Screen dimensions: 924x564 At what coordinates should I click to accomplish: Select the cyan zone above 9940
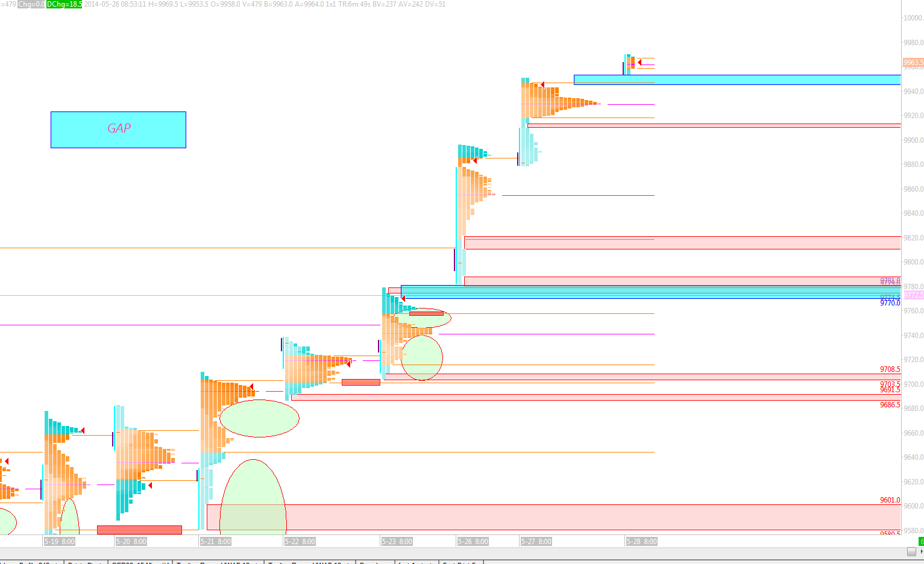tap(737, 80)
